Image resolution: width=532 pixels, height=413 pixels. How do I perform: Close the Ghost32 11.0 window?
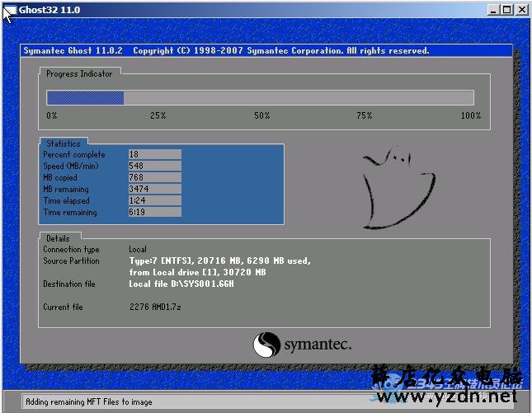[x=522, y=10]
